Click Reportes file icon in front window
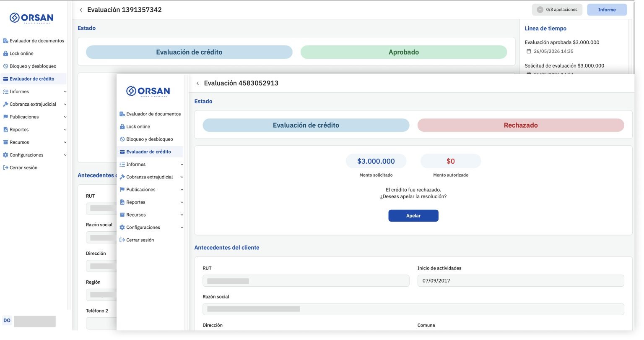The height and width of the screenshot is (340, 644). (x=122, y=202)
